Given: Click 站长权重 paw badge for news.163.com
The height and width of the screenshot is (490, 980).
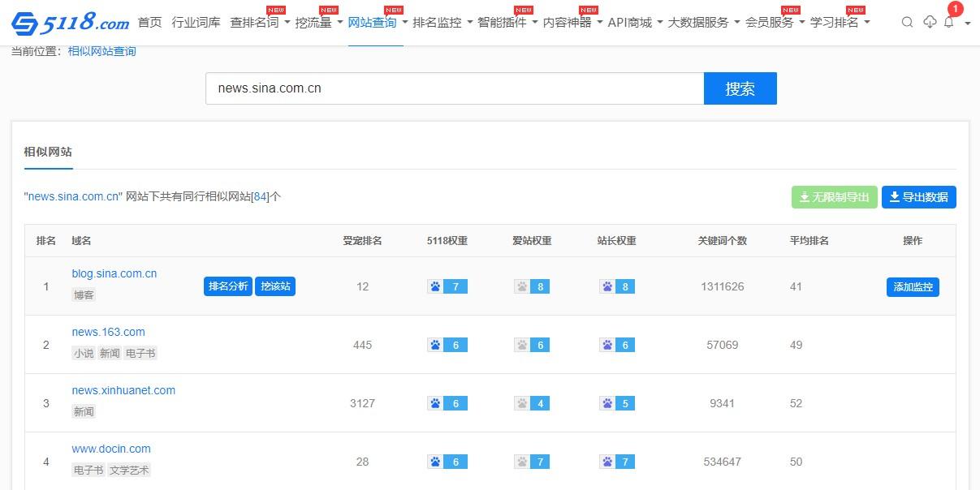Looking at the screenshot, I should [617, 345].
